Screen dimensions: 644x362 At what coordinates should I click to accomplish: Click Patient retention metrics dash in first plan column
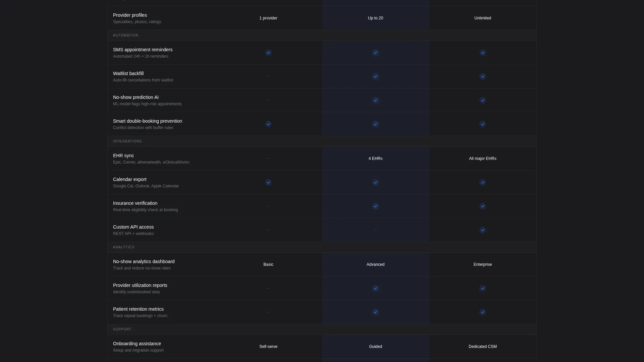coord(268,312)
